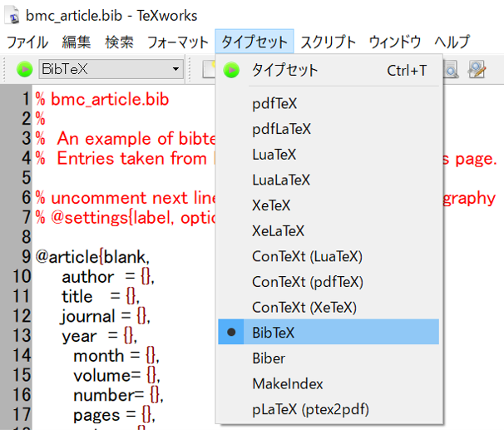Open the ヘルプ menu
Viewport: 504px width, 430px height.
tap(452, 42)
